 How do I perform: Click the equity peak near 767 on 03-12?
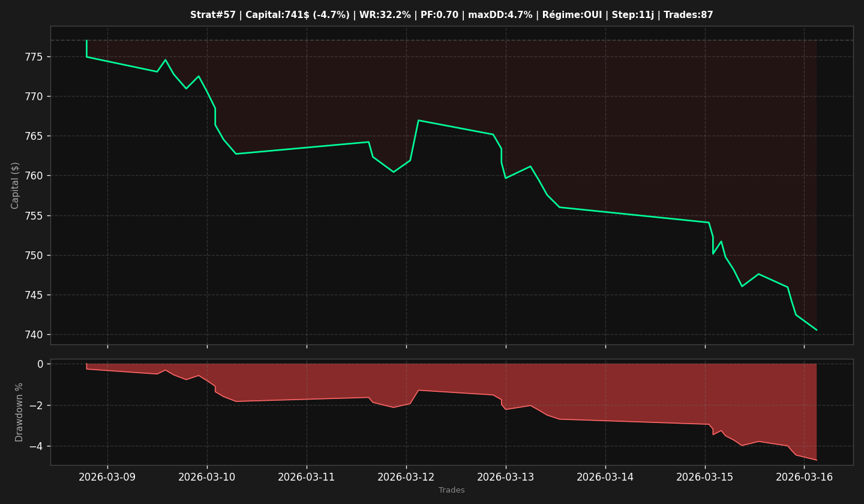[418, 120]
